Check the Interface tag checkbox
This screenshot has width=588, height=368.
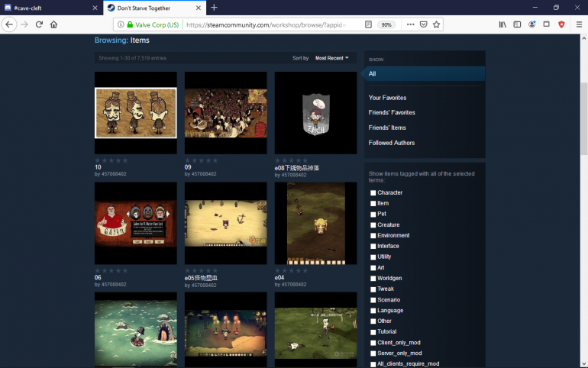[373, 247]
